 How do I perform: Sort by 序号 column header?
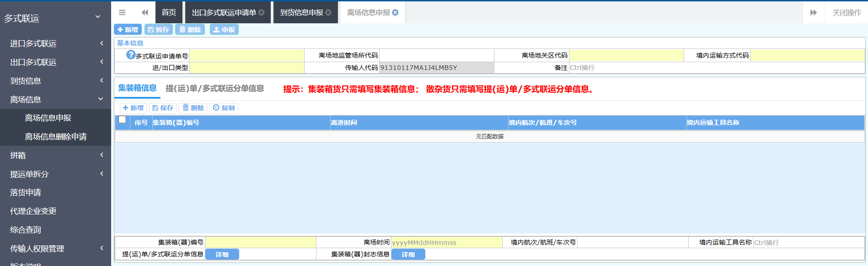pyautogui.click(x=141, y=122)
